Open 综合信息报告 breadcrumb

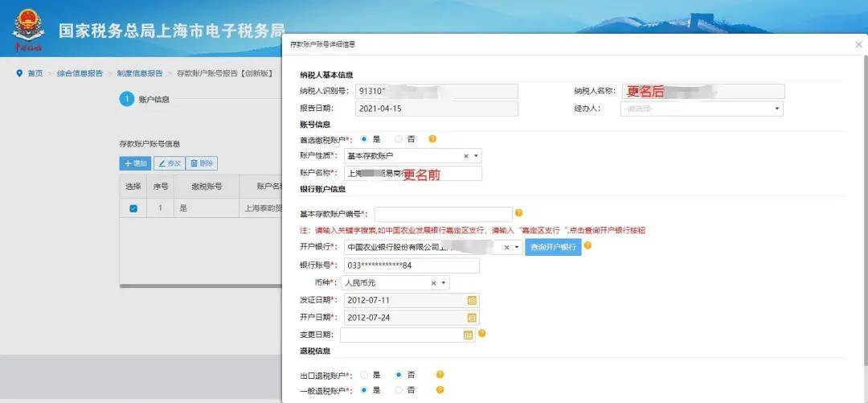(80, 73)
